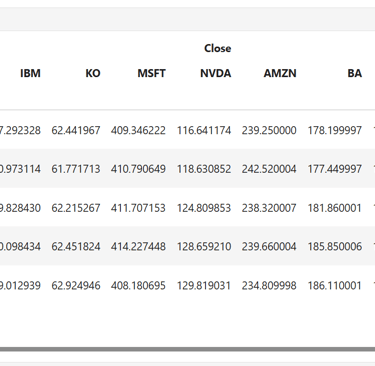
Task: Click the BA column header
Action: click(x=354, y=73)
